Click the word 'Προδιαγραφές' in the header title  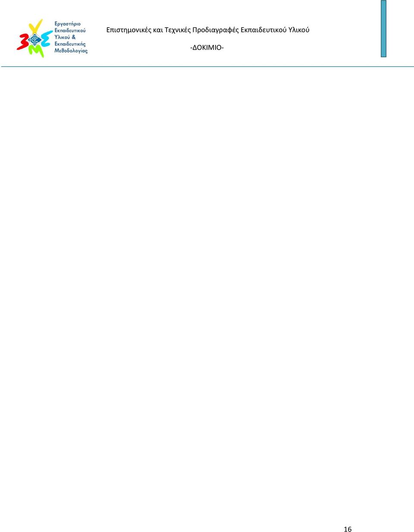(216, 30)
